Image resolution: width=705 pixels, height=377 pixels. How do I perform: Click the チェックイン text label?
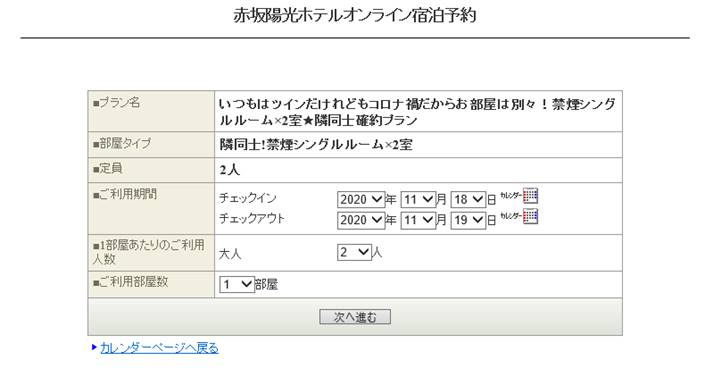point(248,198)
